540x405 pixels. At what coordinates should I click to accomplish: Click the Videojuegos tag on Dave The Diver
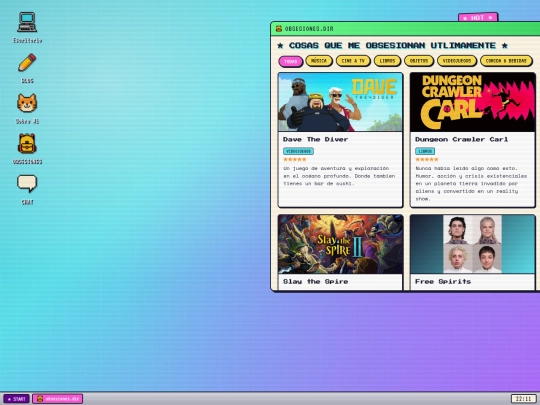298,151
